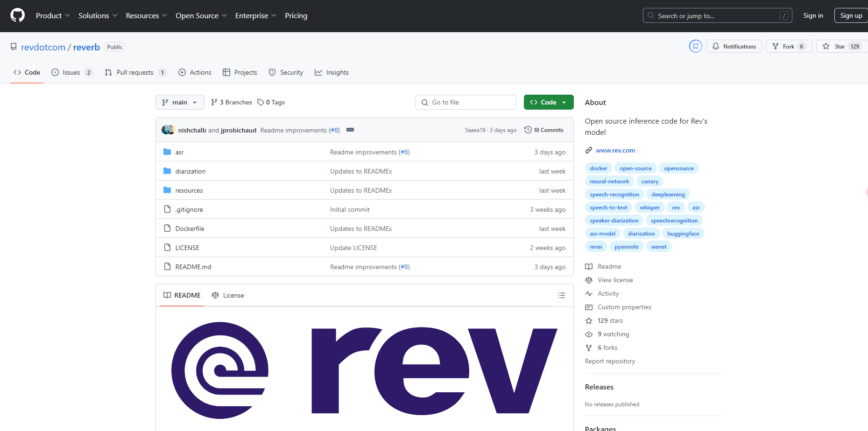This screenshot has width=868, height=431.
Task: Switch to the Pull requests tab
Action: point(135,72)
